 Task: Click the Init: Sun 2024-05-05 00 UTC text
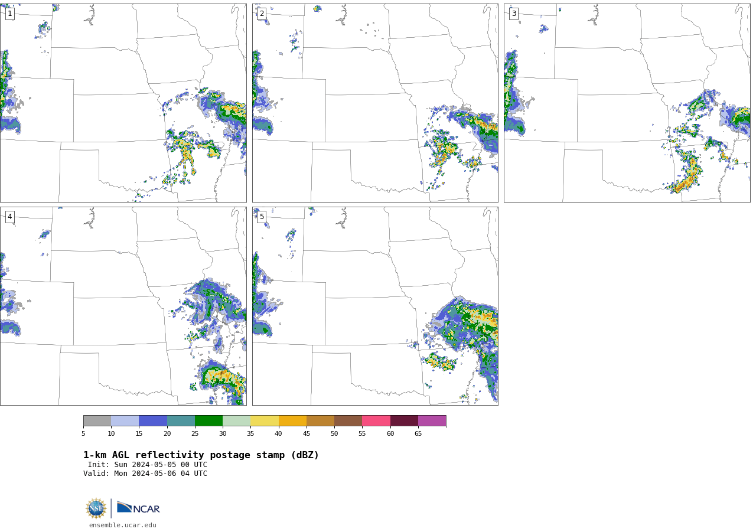[x=148, y=465]
